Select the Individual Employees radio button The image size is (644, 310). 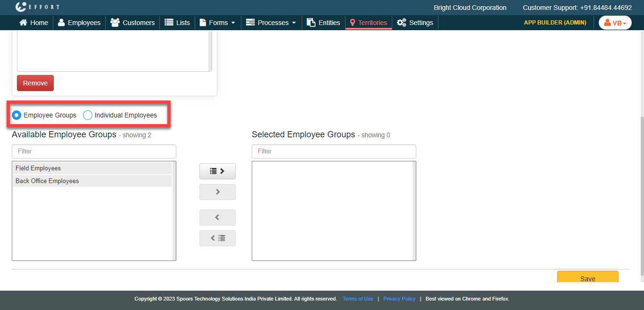click(88, 115)
